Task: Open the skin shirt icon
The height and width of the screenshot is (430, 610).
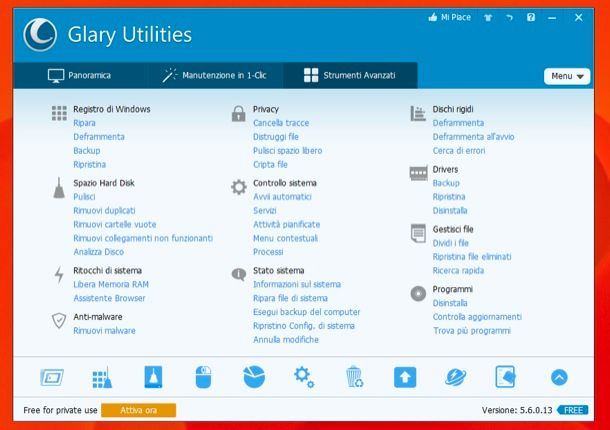Action: coord(488,18)
